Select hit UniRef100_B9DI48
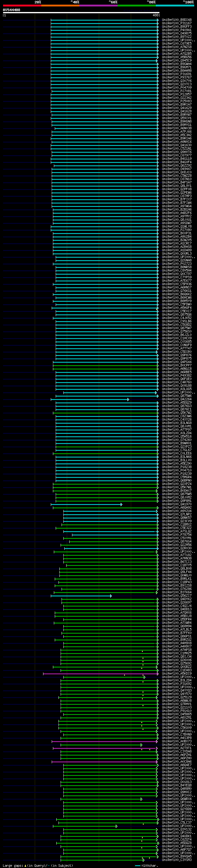Viewport: 197px width, 868px height. click(176, 20)
